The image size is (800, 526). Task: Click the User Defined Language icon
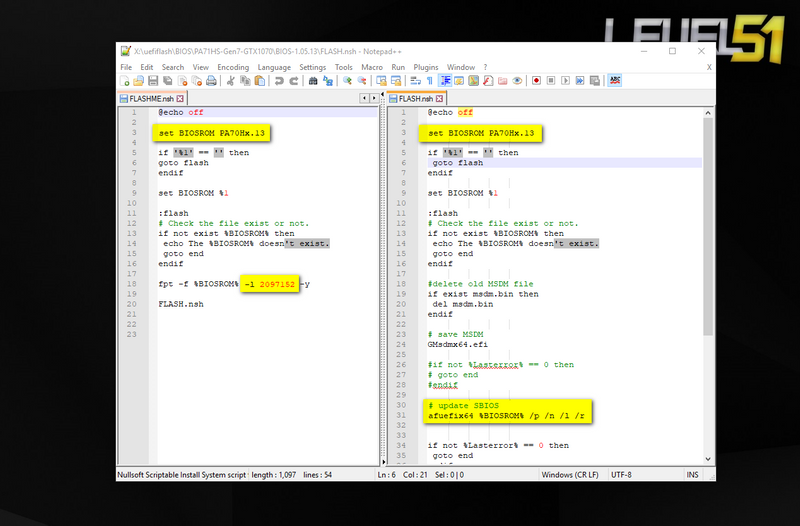click(459, 81)
